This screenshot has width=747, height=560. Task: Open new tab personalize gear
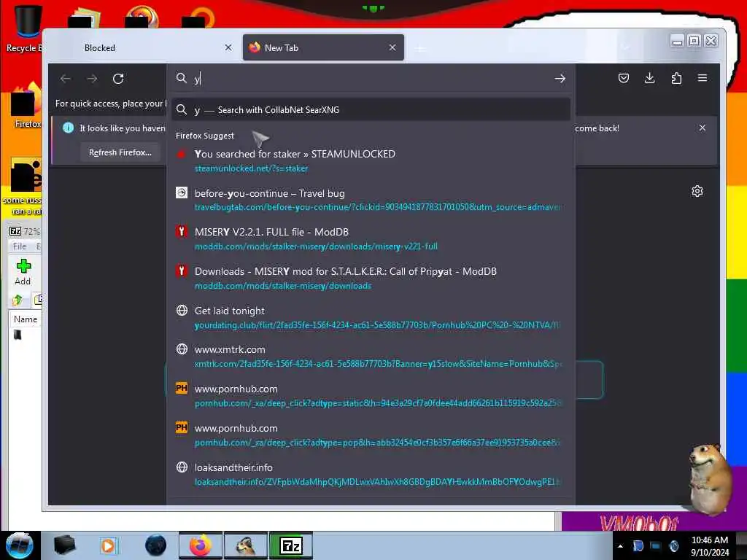[697, 192]
